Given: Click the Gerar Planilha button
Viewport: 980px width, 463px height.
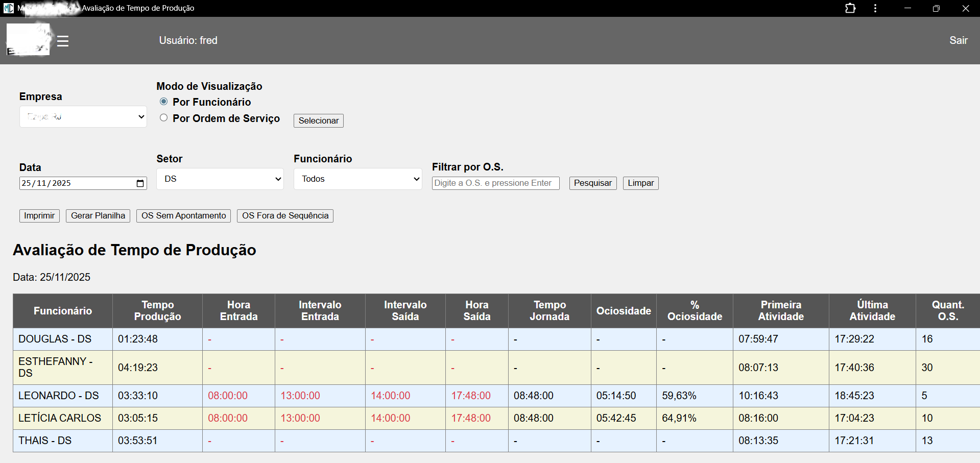Looking at the screenshot, I should tap(98, 216).
